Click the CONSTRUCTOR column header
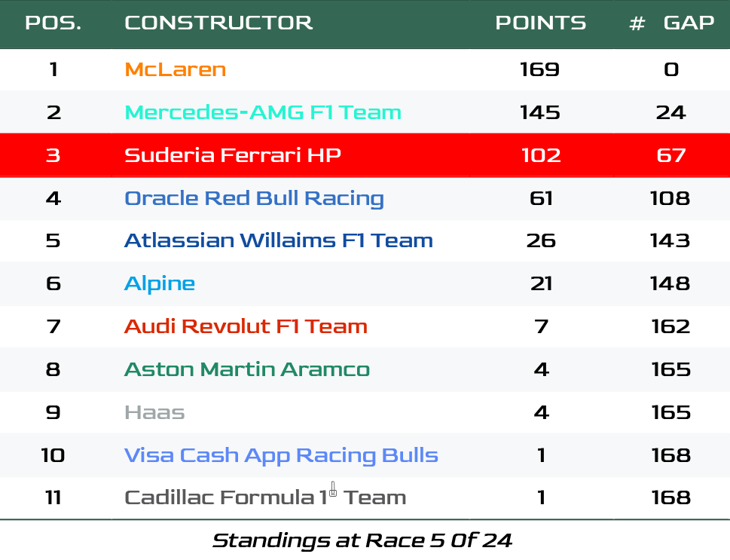The width and height of the screenshot is (730, 560). point(218,23)
